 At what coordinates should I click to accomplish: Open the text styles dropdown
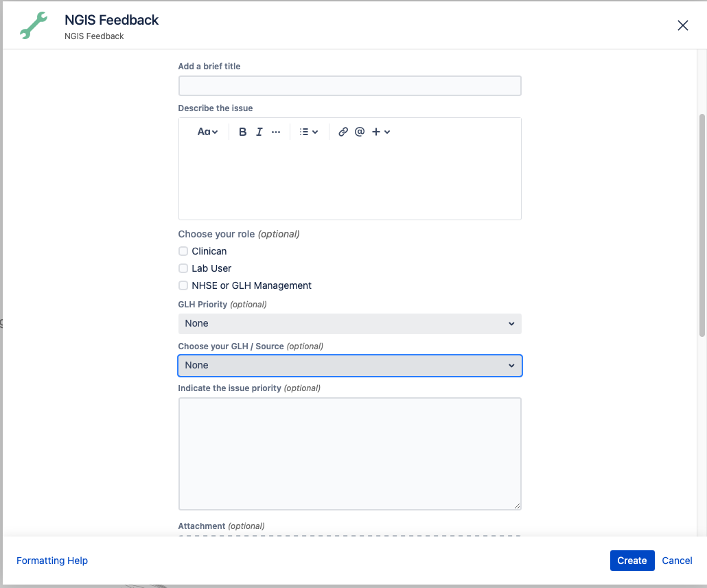[x=207, y=132]
